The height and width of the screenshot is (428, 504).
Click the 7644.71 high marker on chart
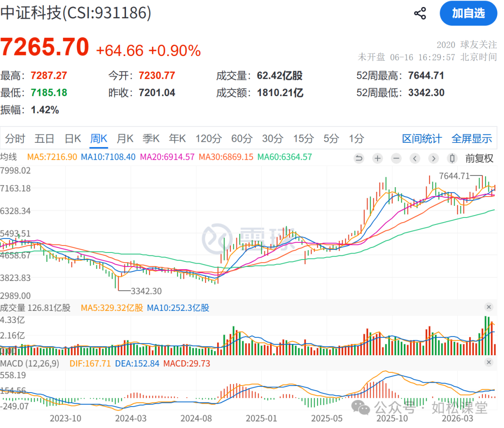click(455, 176)
